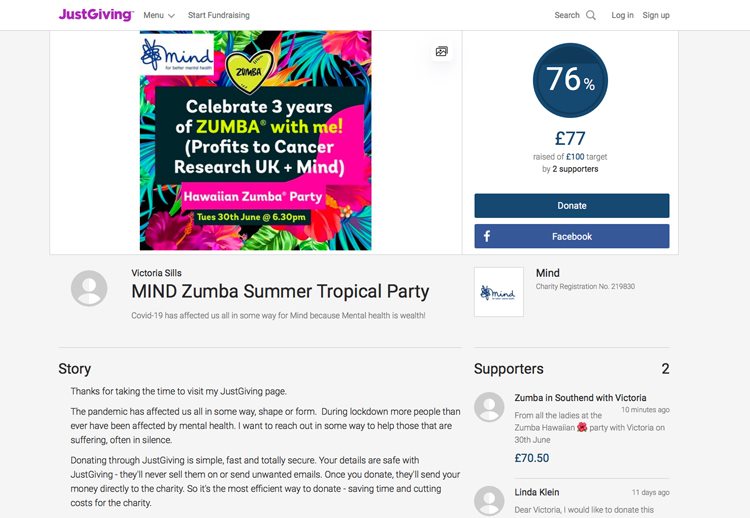Image resolution: width=750 pixels, height=518 pixels.
Task: Click Zumba in Southend supporter avatar
Action: (x=489, y=407)
